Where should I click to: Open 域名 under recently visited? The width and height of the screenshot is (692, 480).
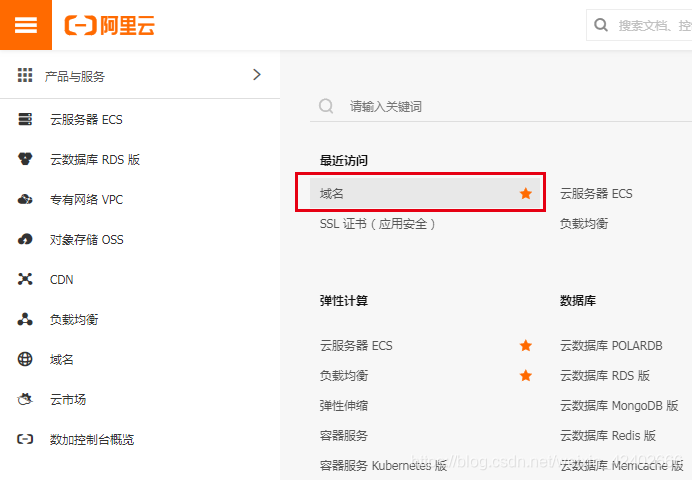tap(425, 193)
